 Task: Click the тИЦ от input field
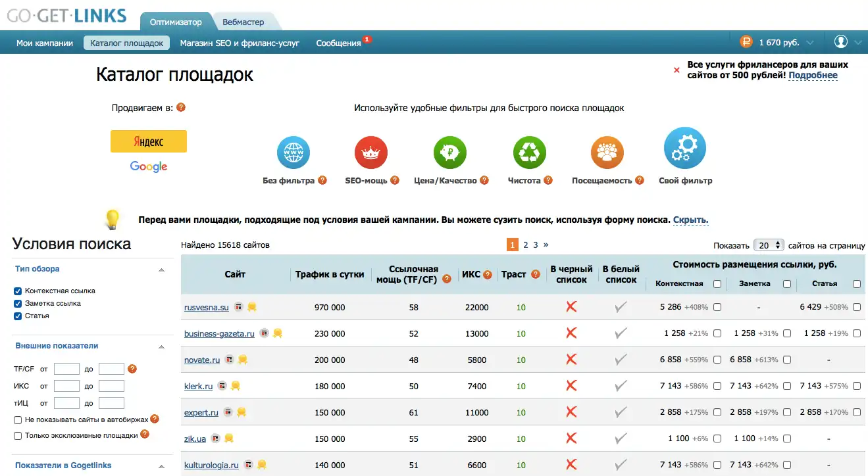point(66,403)
